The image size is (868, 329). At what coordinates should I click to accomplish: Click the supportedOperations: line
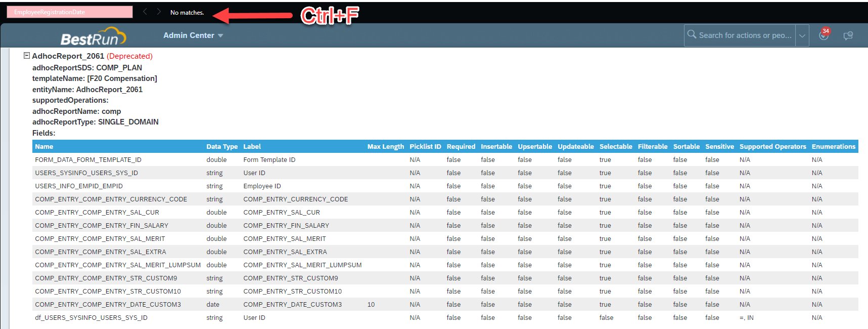point(70,100)
